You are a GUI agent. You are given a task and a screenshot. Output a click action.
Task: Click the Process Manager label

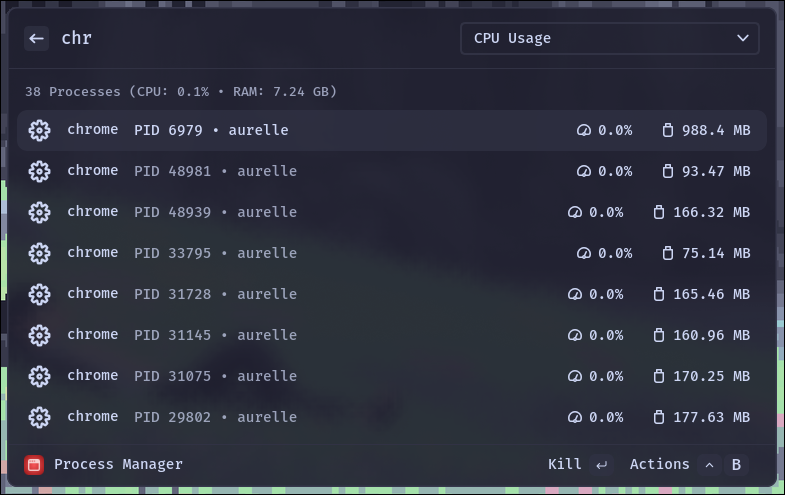(118, 465)
